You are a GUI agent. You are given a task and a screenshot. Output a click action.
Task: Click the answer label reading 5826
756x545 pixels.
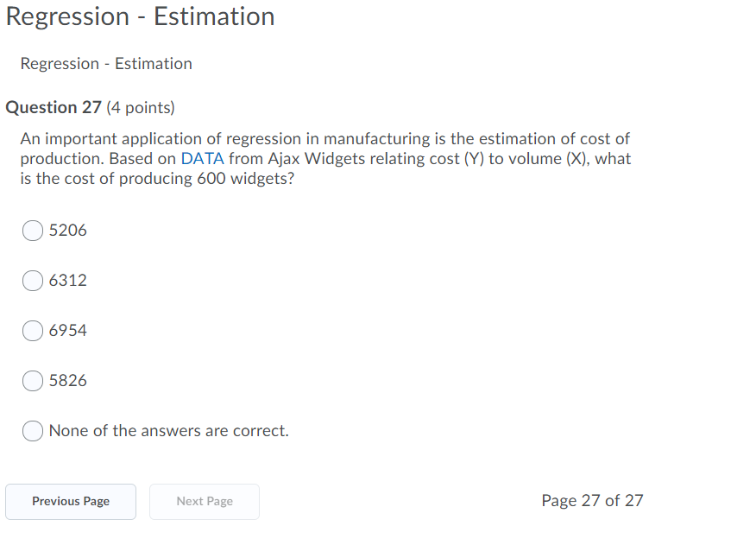[67, 381]
